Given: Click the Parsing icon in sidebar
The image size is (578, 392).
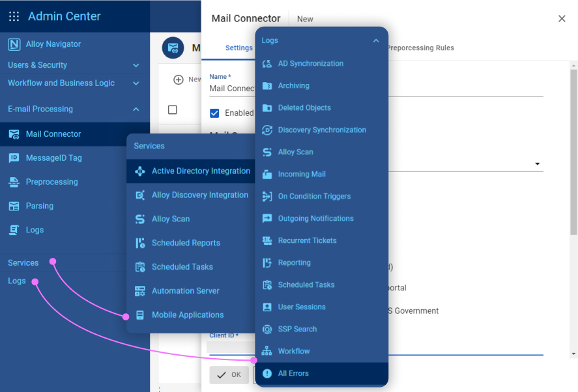Looking at the screenshot, I should click(x=14, y=206).
